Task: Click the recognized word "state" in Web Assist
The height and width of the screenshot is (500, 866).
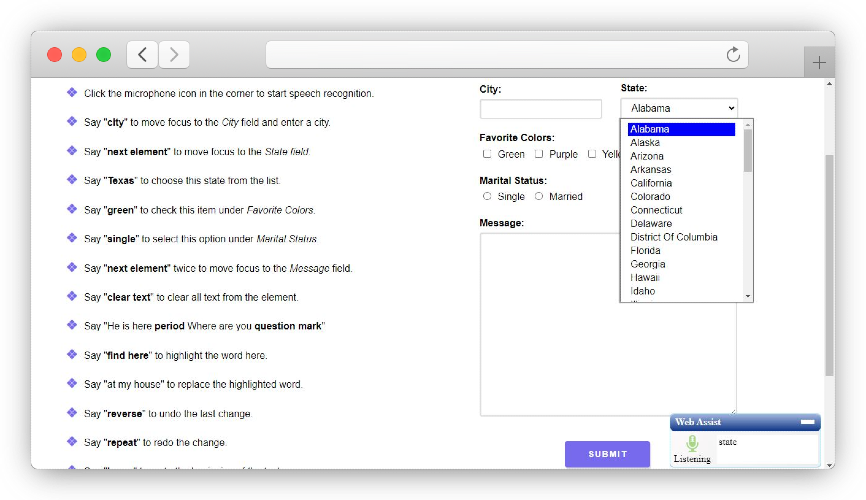Action: [x=727, y=442]
